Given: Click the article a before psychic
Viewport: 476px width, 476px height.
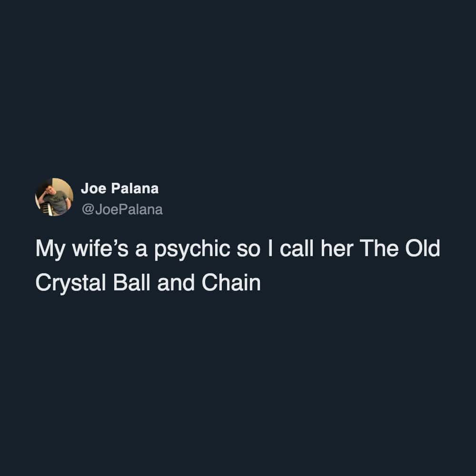Looking at the screenshot, I should pos(141,251).
